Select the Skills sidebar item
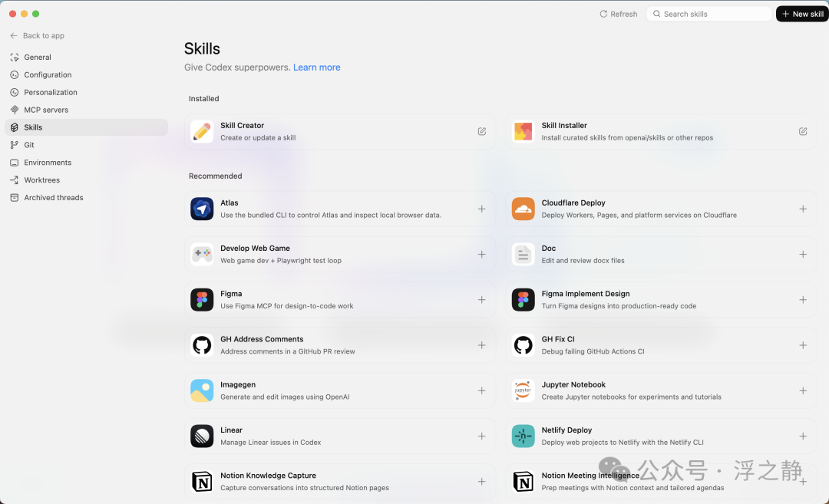 [x=86, y=127]
